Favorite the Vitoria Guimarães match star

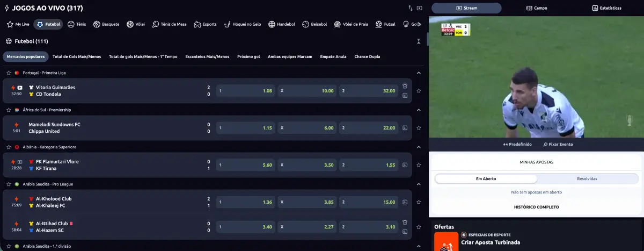419,91
